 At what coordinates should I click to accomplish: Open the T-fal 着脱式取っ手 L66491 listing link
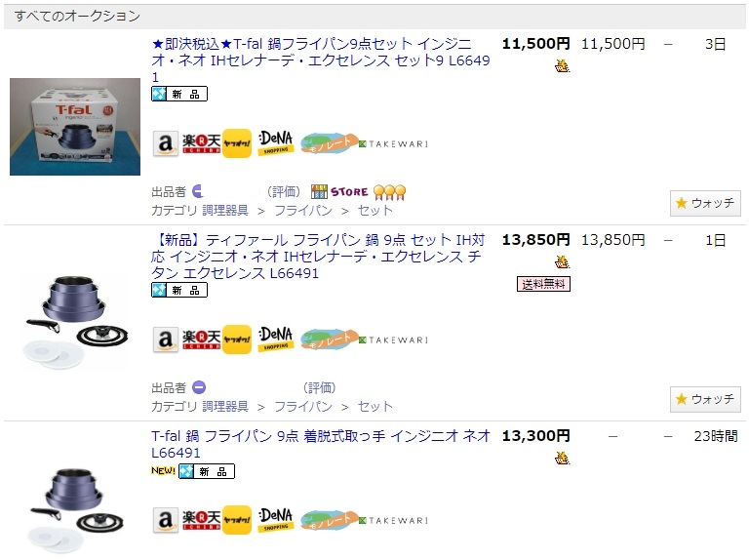pyautogui.click(x=321, y=444)
